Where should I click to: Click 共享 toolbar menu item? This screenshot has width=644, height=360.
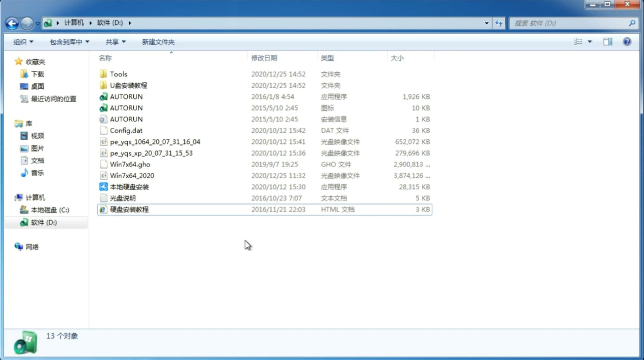point(114,42)
